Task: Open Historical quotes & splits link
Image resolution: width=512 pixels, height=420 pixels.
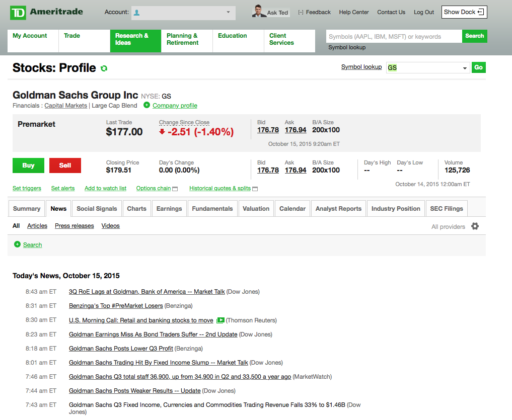Action: [x=220, y=188]
